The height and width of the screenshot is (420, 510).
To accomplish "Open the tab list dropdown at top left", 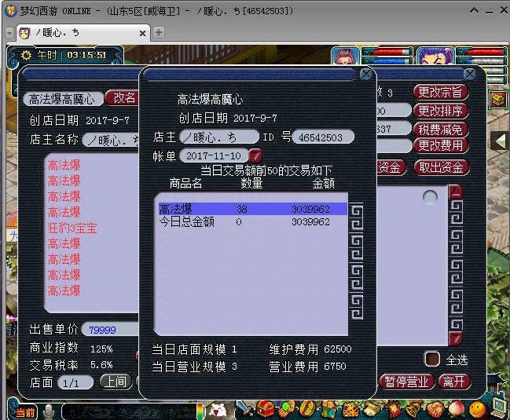I will [9, 33].
